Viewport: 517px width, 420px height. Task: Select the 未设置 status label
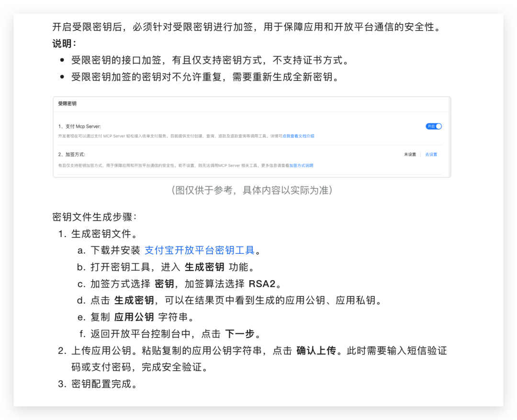click(x=410, y=154)
